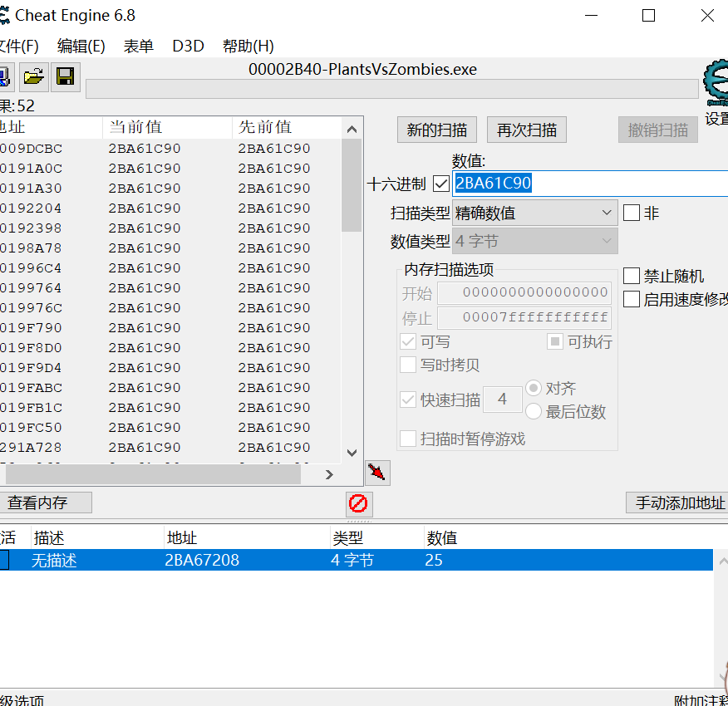Select result row address 291A728

coord(170,448)
